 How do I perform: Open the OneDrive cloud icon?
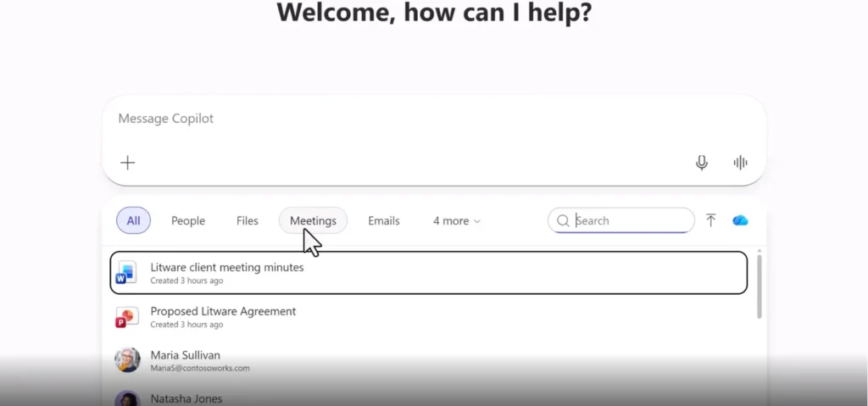point(740,220)
